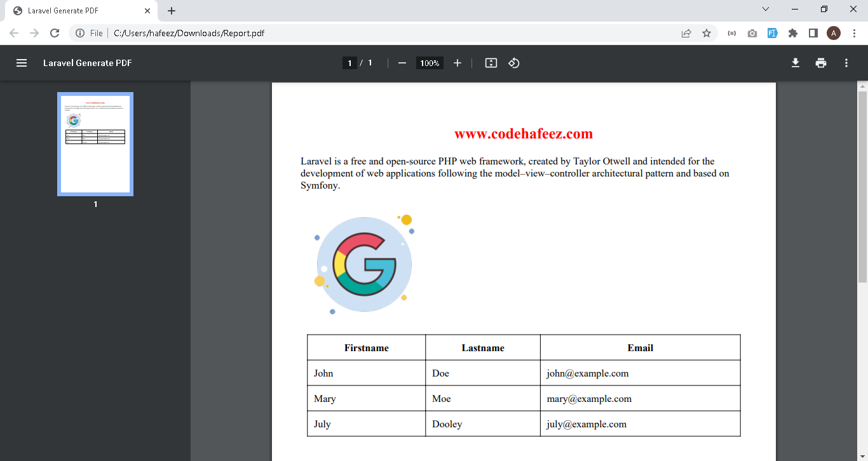Image resolution: width=868 pixels, height=461 pixels.
Task: Select the Laravel Generate PDF tab
Action: (x=82, y=11)
